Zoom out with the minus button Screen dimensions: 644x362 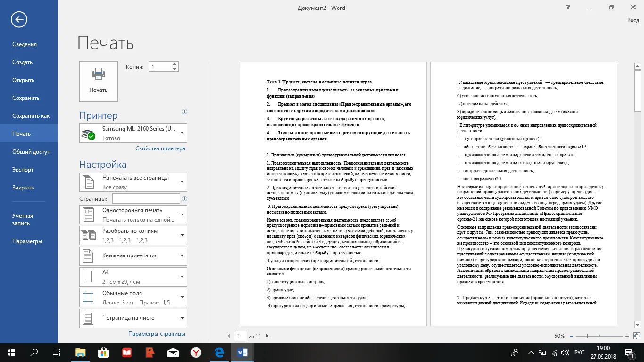(571, 336)
